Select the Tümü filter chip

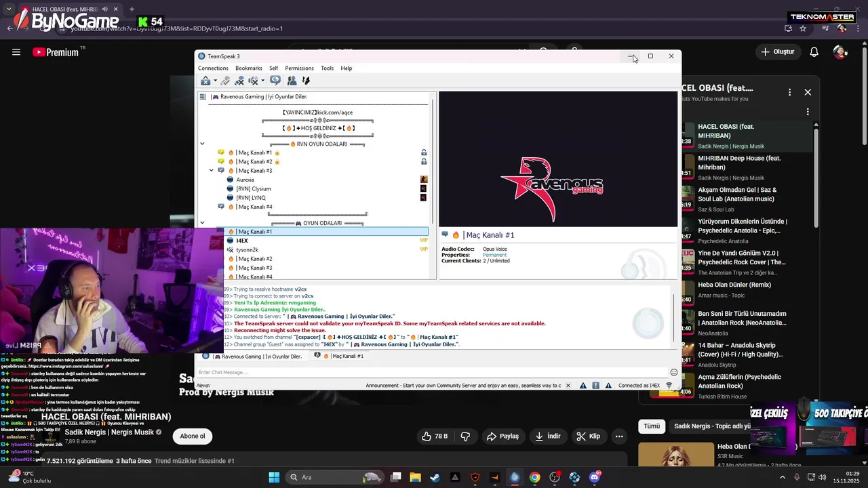(652, 426)
